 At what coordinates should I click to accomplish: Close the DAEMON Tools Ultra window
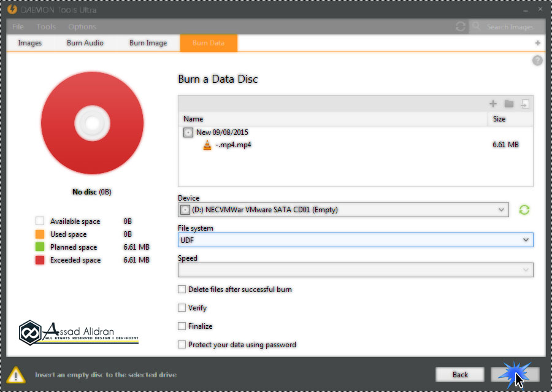pyautogui.click(x=540, y=10)
